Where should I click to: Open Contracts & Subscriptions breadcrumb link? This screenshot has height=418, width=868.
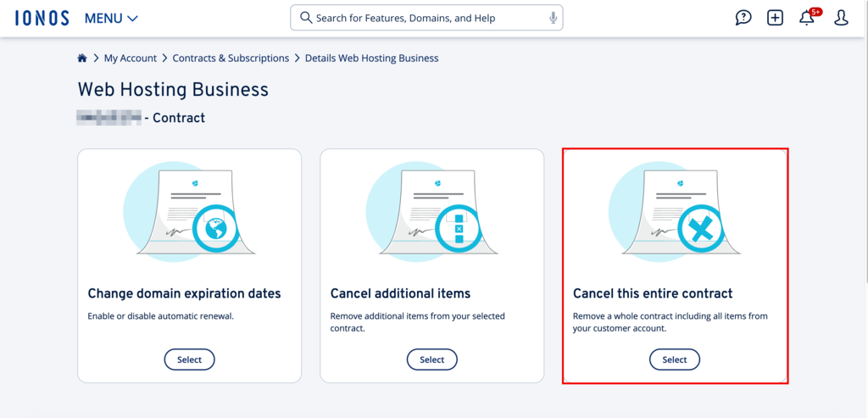(x=231, y=59)
